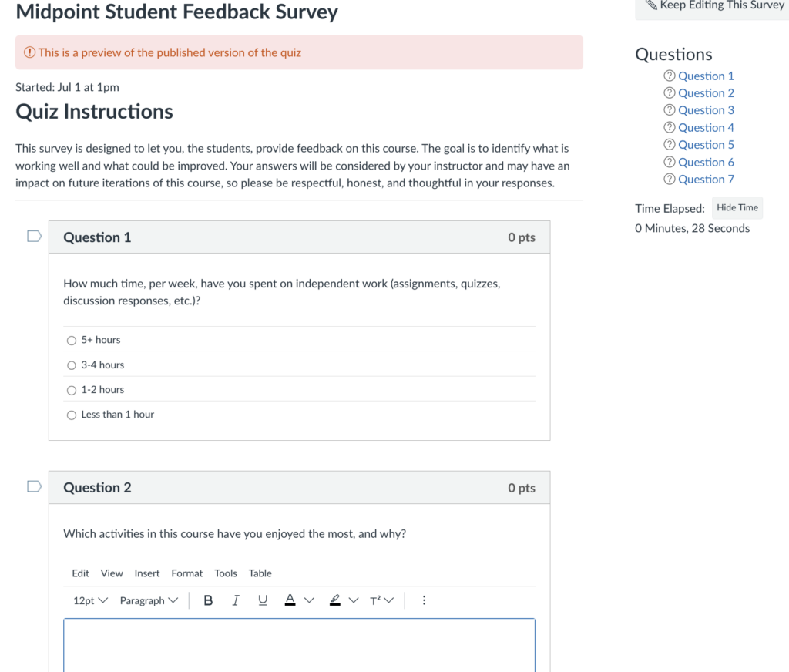Viewport: 789px width, 672px height.
Task: Open the Edit menu in editor
Action: pyautogui.click(x=80, y=573)
